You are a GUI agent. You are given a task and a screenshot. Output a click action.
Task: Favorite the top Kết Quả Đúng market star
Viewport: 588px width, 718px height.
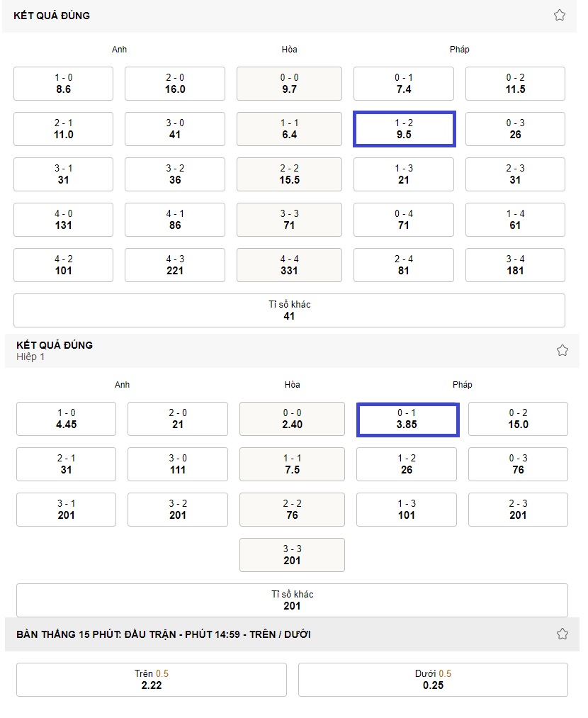[x=559, y=15]
